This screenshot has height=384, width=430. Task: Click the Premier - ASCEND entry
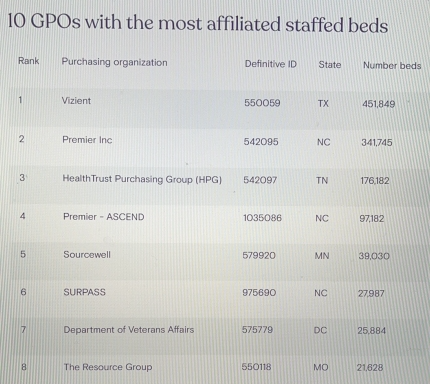(104, 217)
